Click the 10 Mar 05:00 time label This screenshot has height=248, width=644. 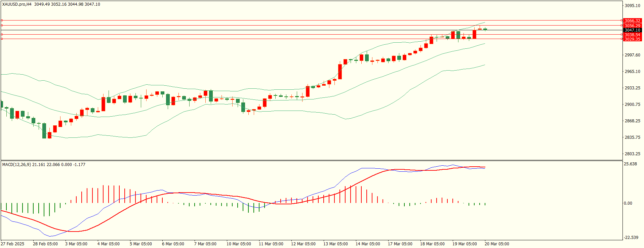[x=239, y=244]
